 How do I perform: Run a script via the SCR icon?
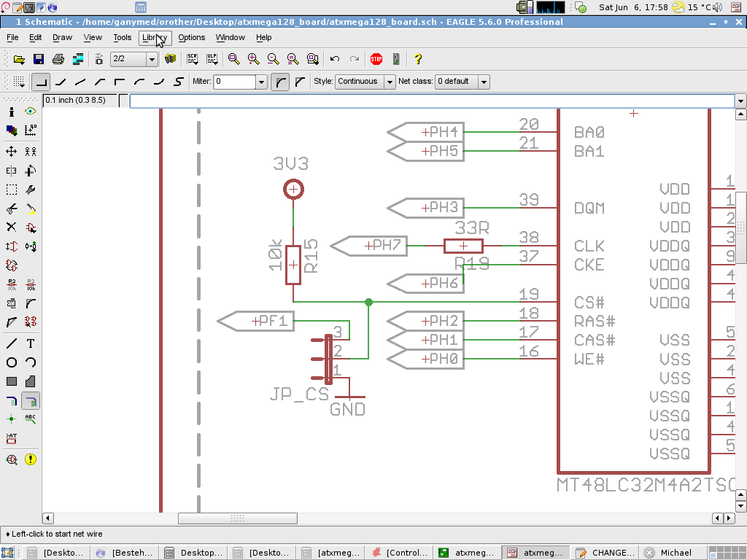193,59
